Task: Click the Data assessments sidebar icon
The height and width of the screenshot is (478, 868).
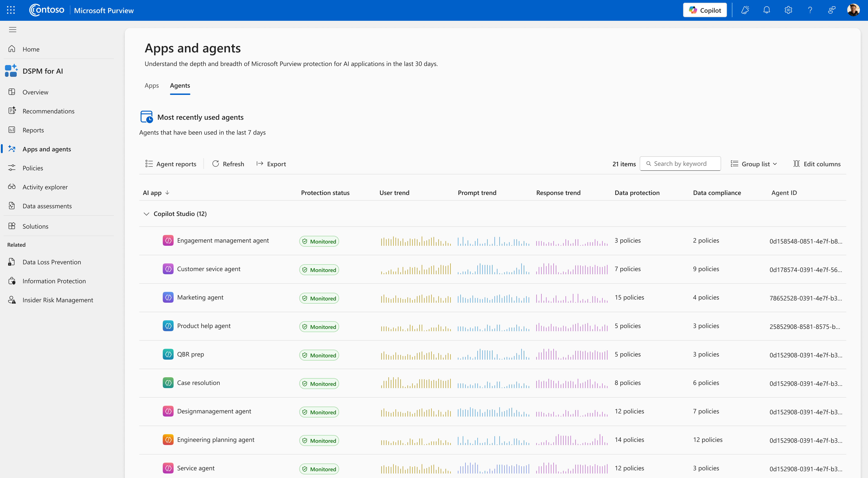Action: click(12, 206)
